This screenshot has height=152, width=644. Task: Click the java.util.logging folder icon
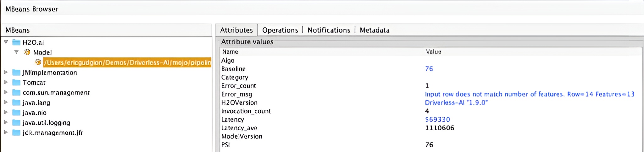16,123
